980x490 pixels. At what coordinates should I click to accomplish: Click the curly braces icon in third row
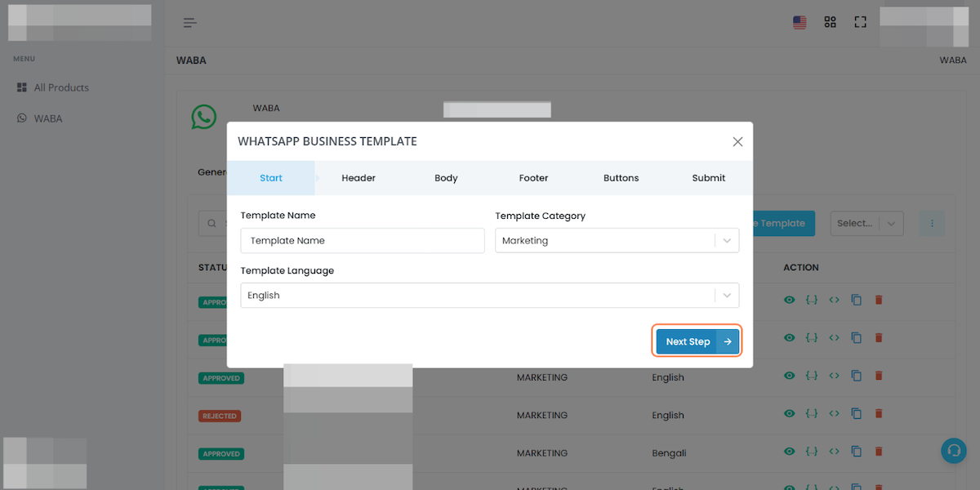tap(811, 376)
